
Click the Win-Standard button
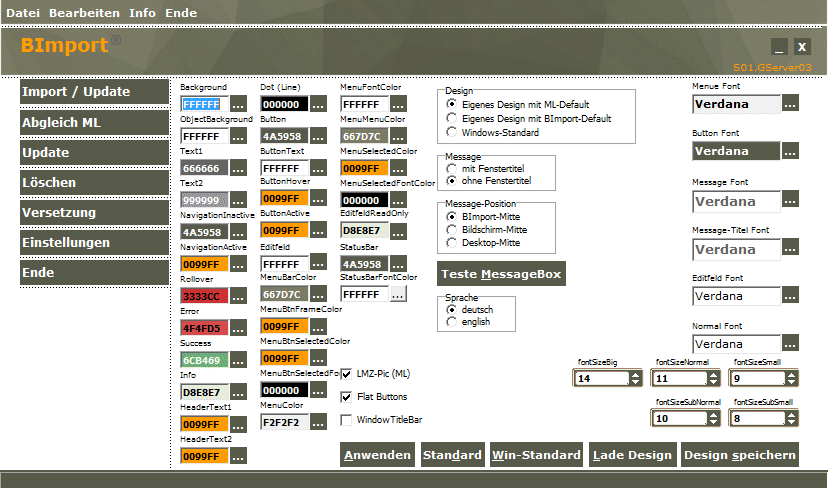537,455
